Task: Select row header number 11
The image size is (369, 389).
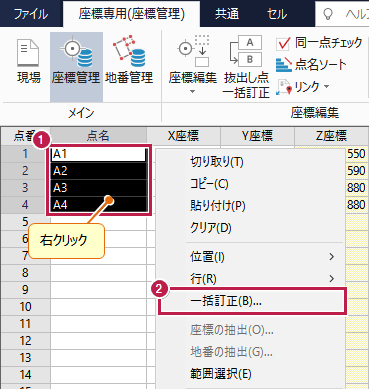Action: [x=25, y=324]
